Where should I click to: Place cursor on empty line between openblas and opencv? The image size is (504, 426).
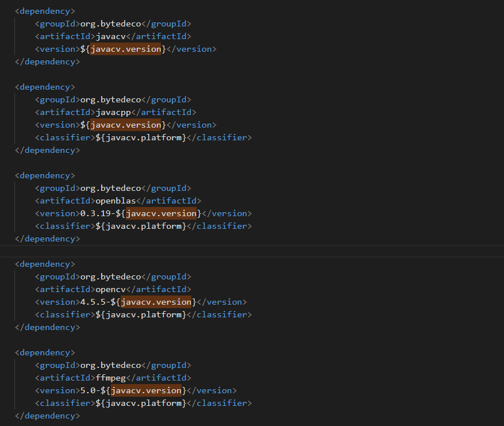252,251
